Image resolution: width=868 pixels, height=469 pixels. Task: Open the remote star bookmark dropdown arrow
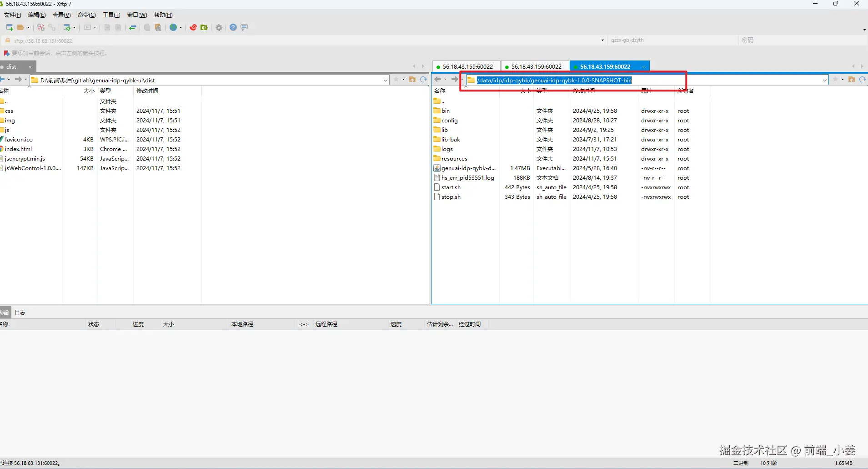click(x=843, y=80)
